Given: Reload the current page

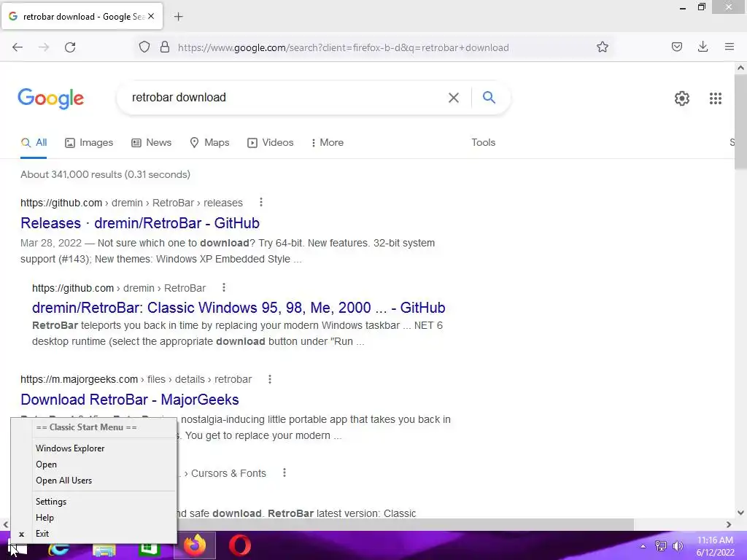Looking at the screenshot, I should coord(70,47).
